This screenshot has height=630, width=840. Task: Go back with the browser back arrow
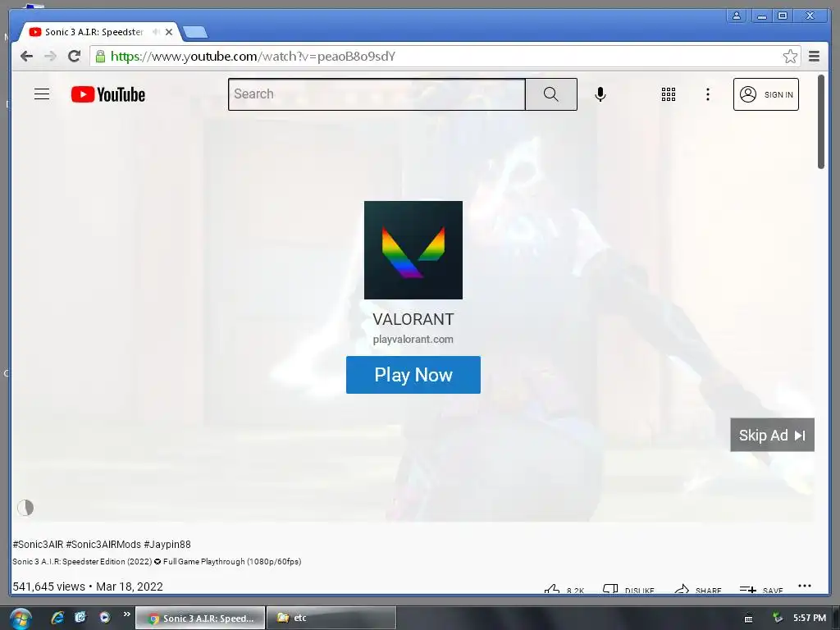tap(26, 57)
